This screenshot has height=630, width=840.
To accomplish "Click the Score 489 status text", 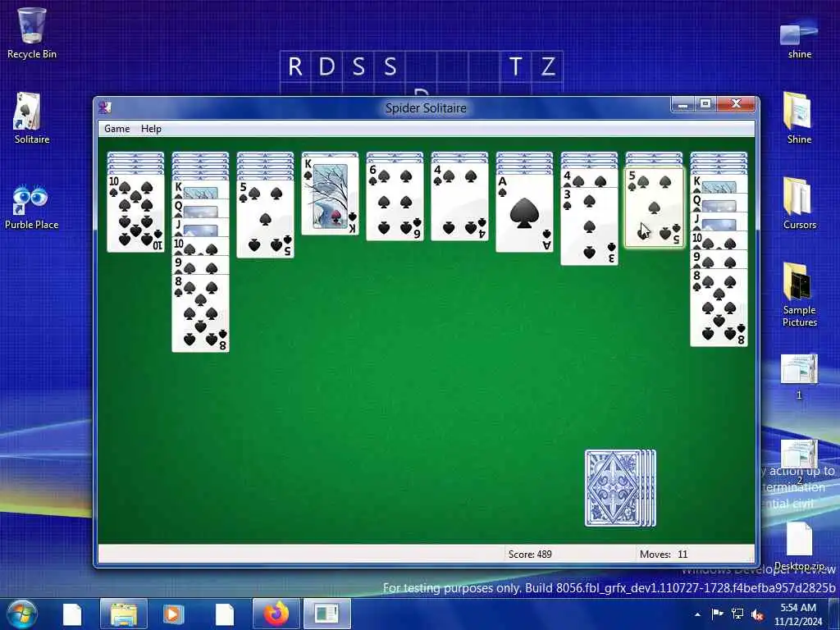I will tap(530, 554).
